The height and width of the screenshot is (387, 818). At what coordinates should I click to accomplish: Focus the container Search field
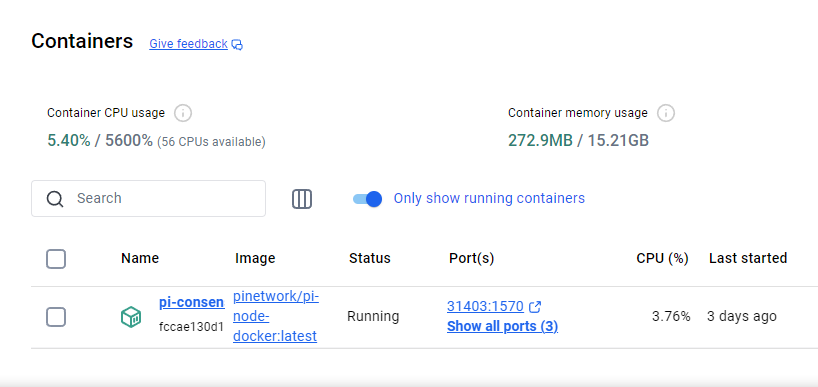(149, 199)
